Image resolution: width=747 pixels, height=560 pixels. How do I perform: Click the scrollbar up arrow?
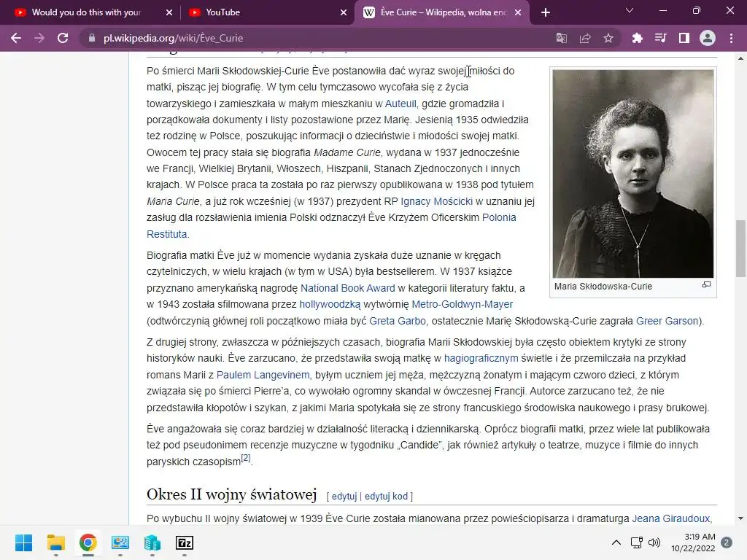[x=740, y=58]
